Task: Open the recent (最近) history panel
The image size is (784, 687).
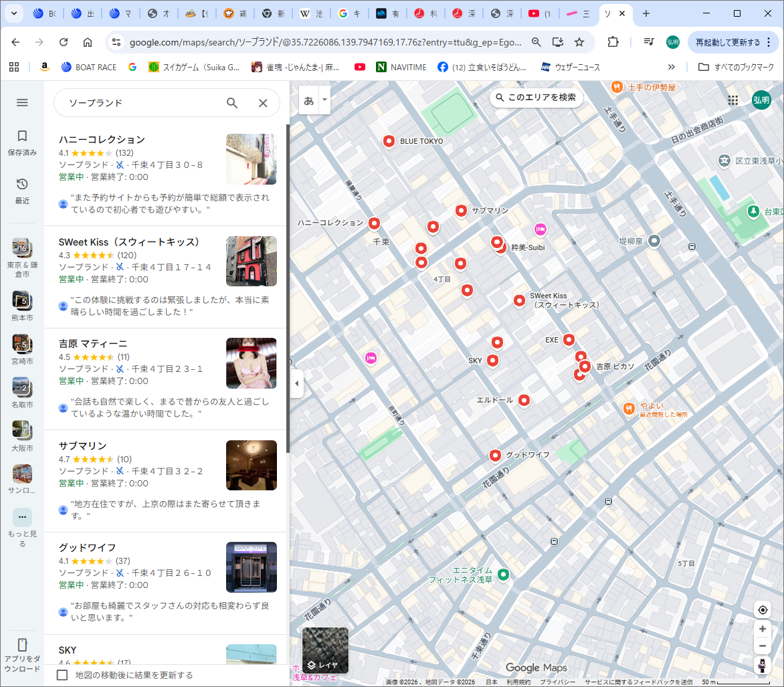Action: click(x=22, y=191)
